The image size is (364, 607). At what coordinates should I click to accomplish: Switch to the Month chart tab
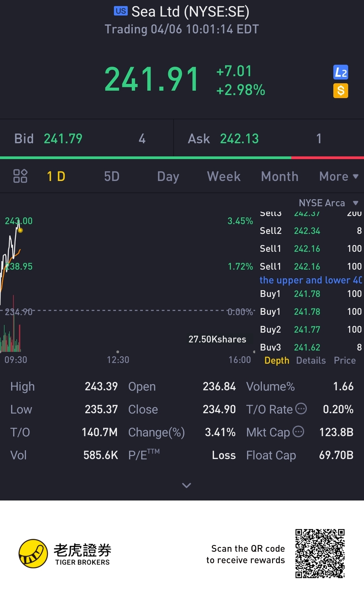(280, 176)
